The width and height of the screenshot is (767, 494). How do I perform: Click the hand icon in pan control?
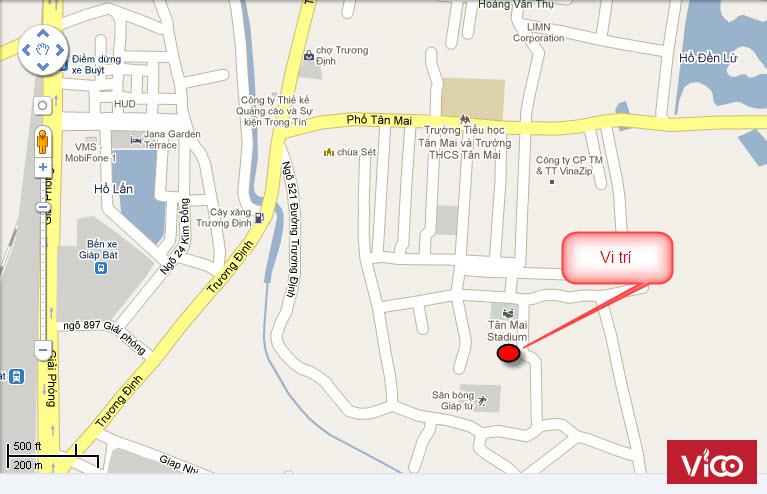click(43, 49)
